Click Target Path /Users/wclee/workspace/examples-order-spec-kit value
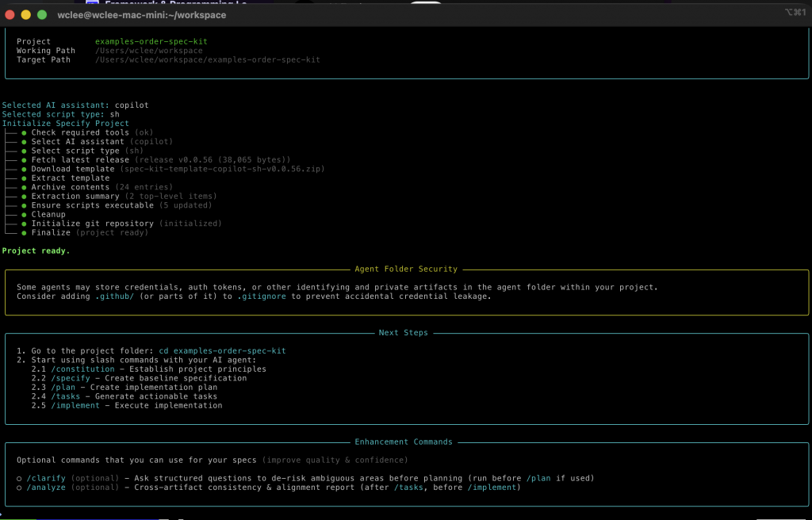812x520 pixels. pos(207,60)
